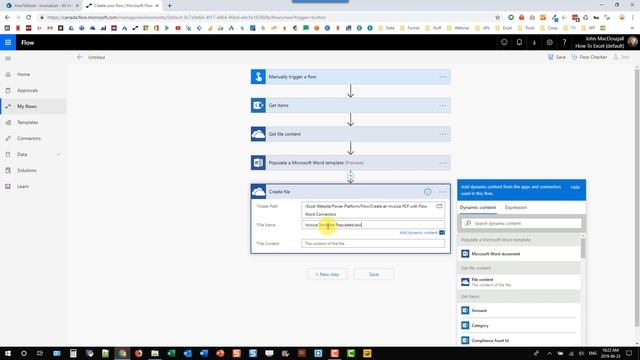Switch to the Expression tab

coord(516,207)
